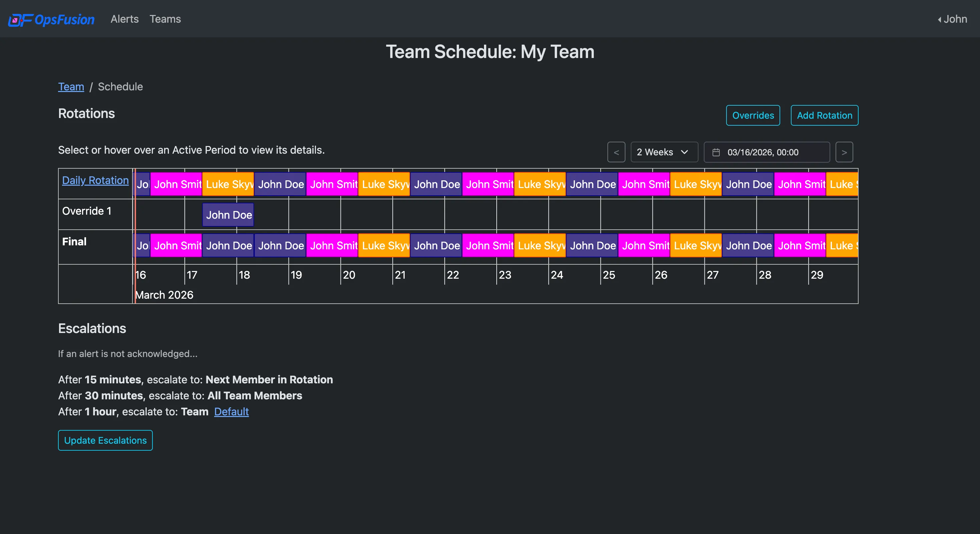Viewport: 980px width, 534px height.
Task: Click the Final row label
Action: 74,241
